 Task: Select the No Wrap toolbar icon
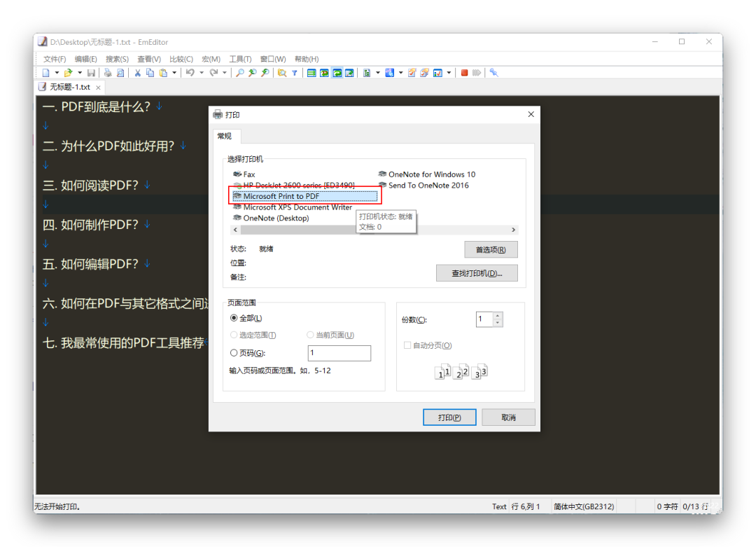(x=311, y=73)
